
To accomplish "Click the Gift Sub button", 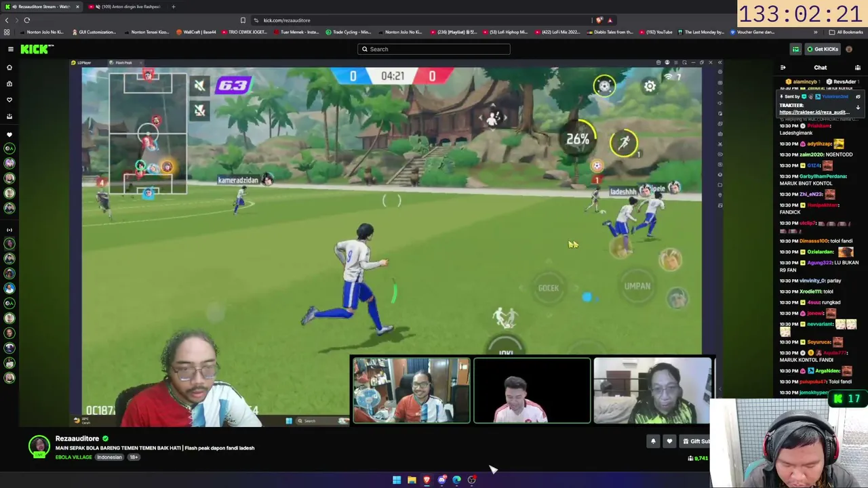I will (696, 441).
